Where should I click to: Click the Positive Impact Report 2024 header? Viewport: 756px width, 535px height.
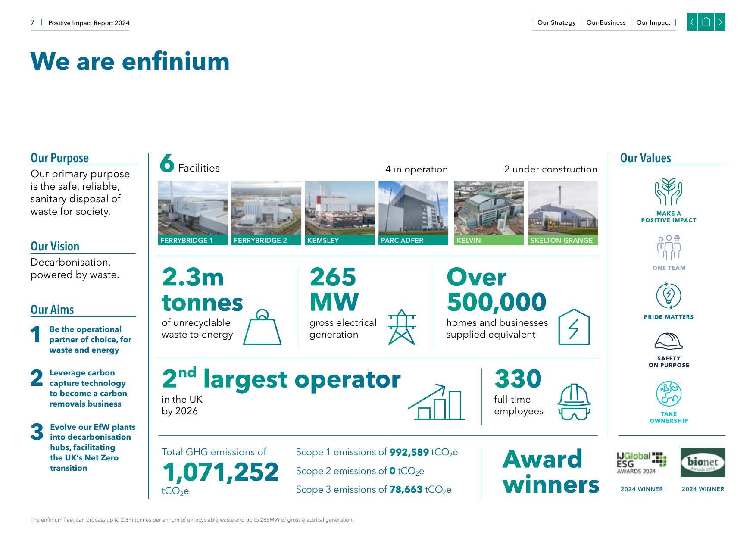(x=89, y=23)
